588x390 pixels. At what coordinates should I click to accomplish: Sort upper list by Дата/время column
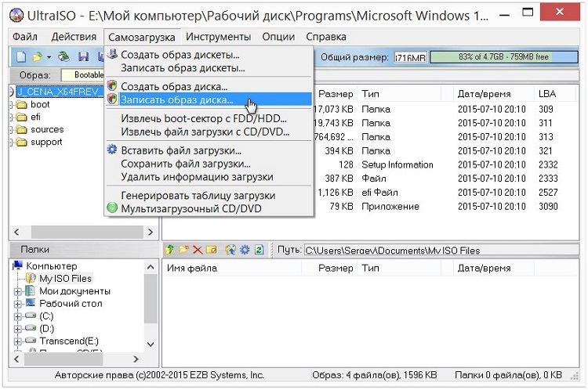click(x=493, y=94)
